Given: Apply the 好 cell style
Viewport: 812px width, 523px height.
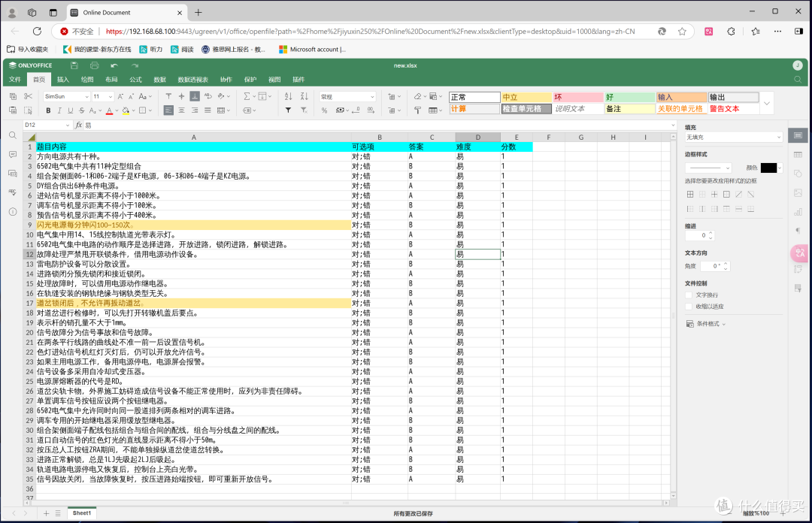Looking at the screenshot, I should 630,98.
